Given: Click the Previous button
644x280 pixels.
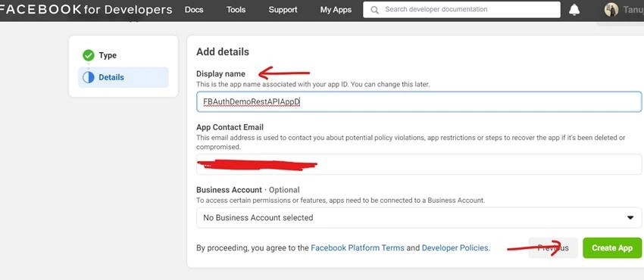Looking at the screenshot, I should (x=553, y=247).
